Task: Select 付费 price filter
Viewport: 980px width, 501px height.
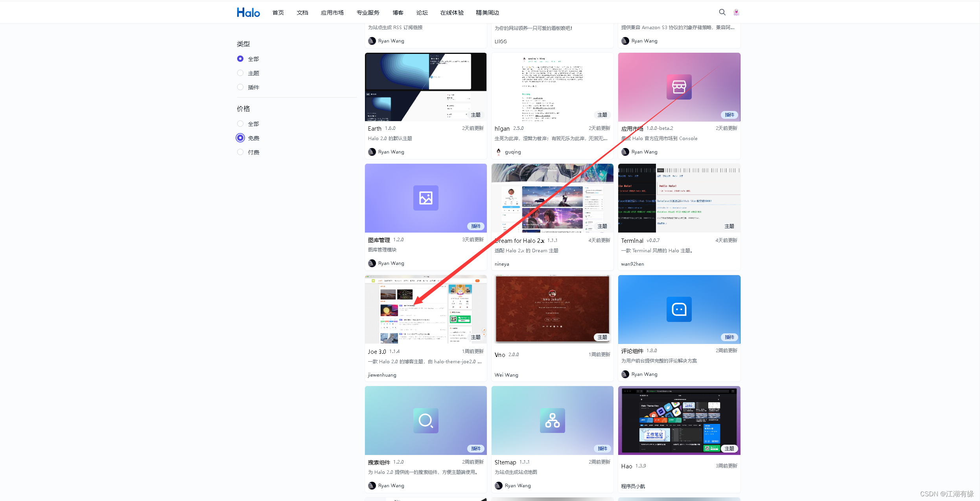Action: (240, 152)
